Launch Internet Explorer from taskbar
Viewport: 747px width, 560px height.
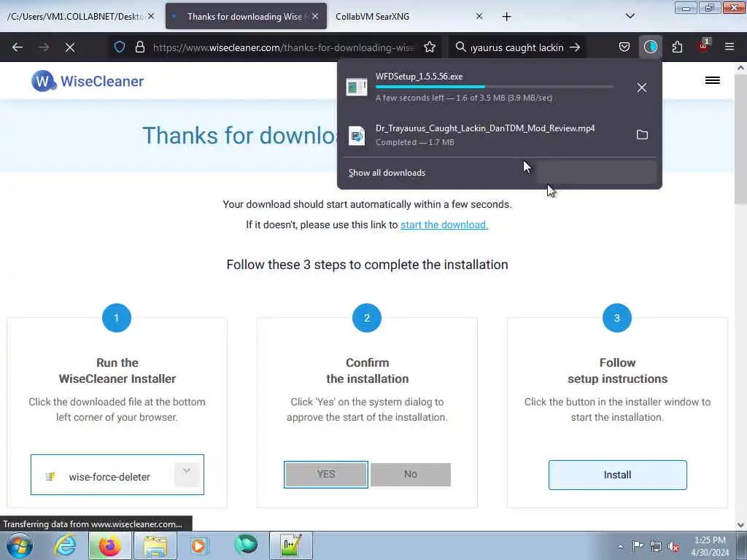click(x=65, y=545)
